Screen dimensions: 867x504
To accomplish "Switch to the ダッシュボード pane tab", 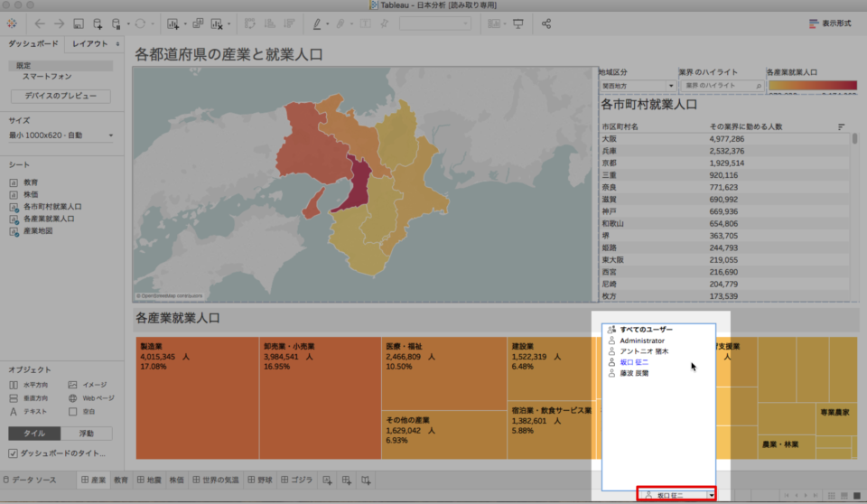I will coord(33,43).
